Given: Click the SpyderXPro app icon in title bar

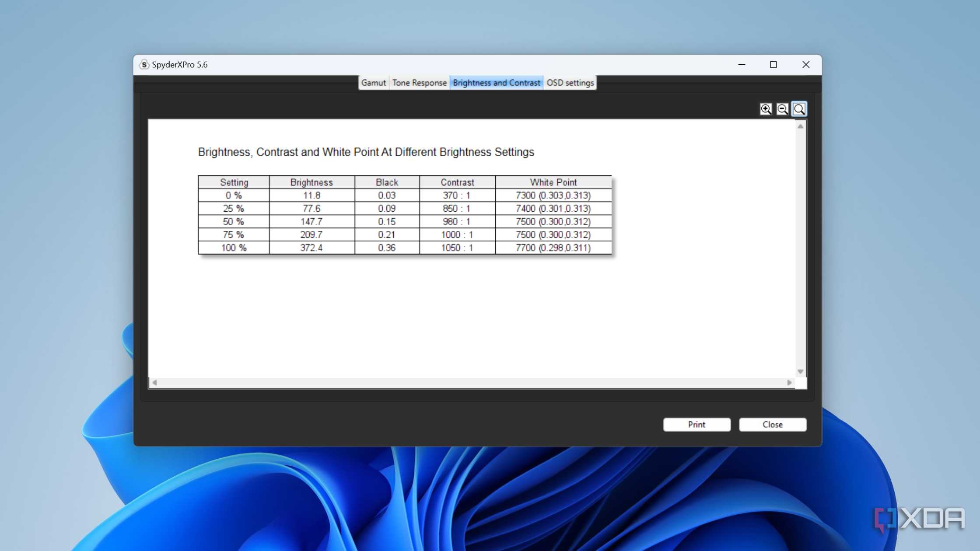Looking at the screenshot, I should 144,65.
